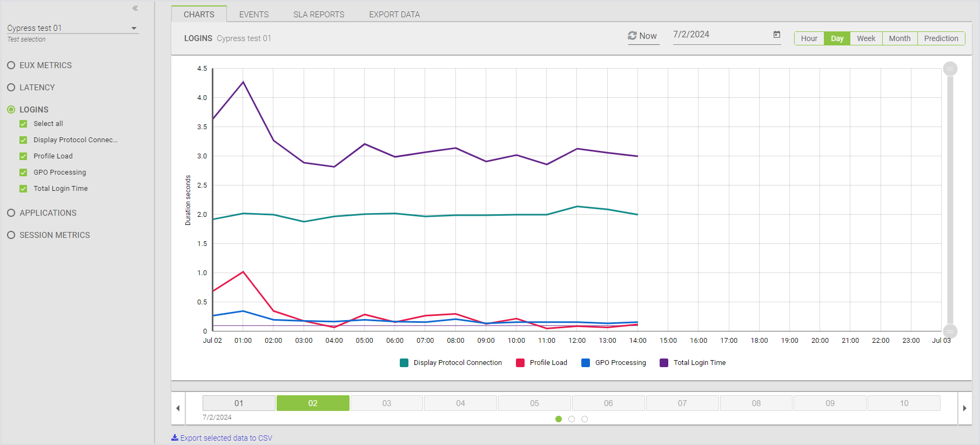The image size is (980, 445).
Task: Click the top handle of chart range slider
Action: tap(950, 69)
